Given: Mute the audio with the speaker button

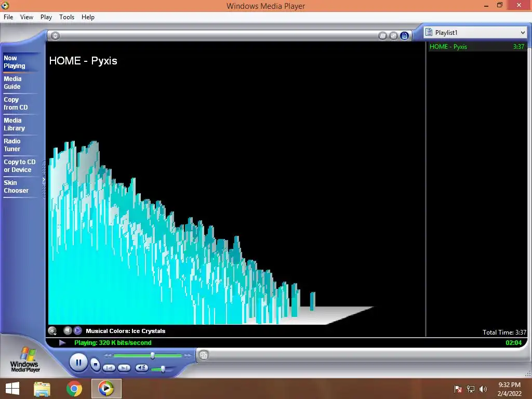Looking at the screenshot, I should coord(141,367).
